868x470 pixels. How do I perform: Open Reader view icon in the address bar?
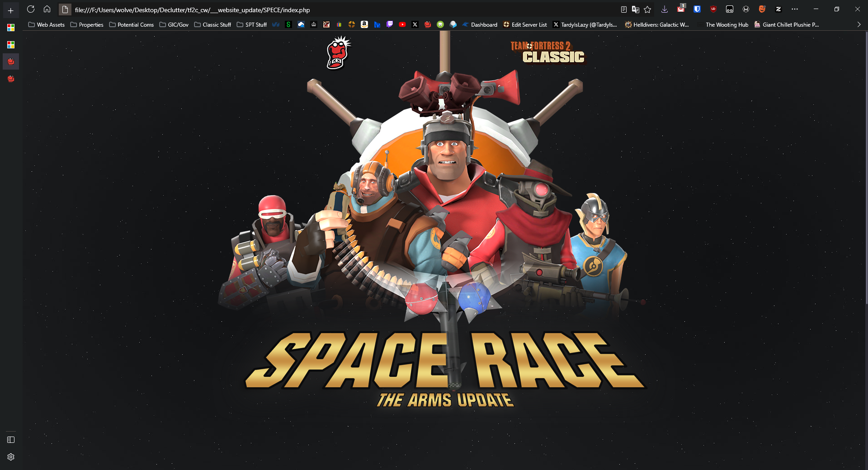pyautogui.click(x=623, y=9)
